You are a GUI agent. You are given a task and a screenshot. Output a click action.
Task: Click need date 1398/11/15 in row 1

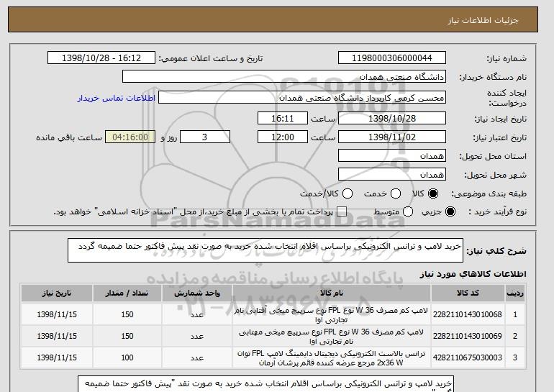(x=57, y=314)
